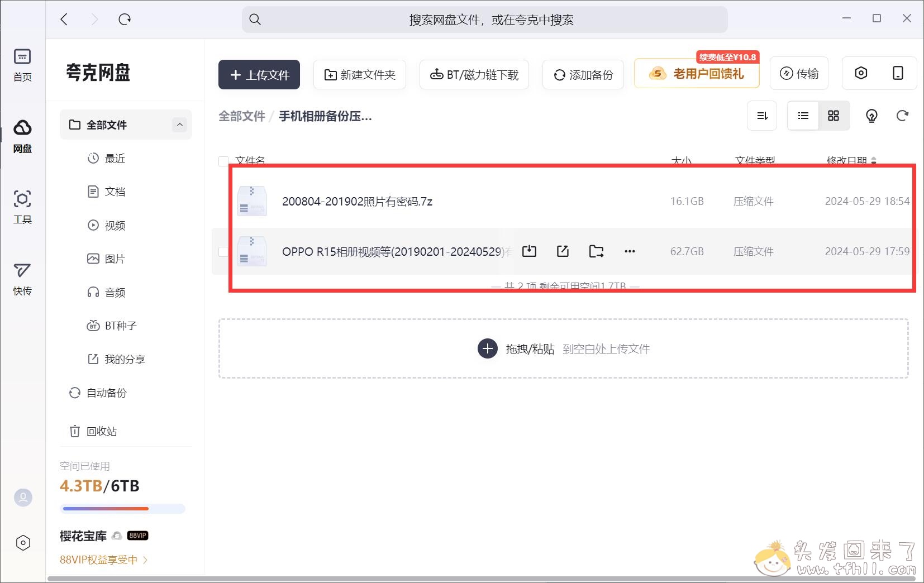
Task: Reload page using top refresh icon
Action: (125, 20)
